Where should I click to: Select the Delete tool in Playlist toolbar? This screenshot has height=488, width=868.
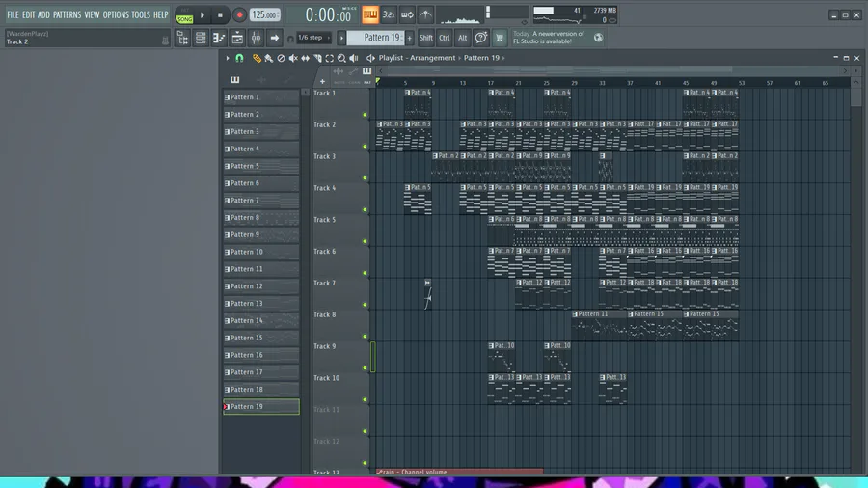tap(281, 58)
